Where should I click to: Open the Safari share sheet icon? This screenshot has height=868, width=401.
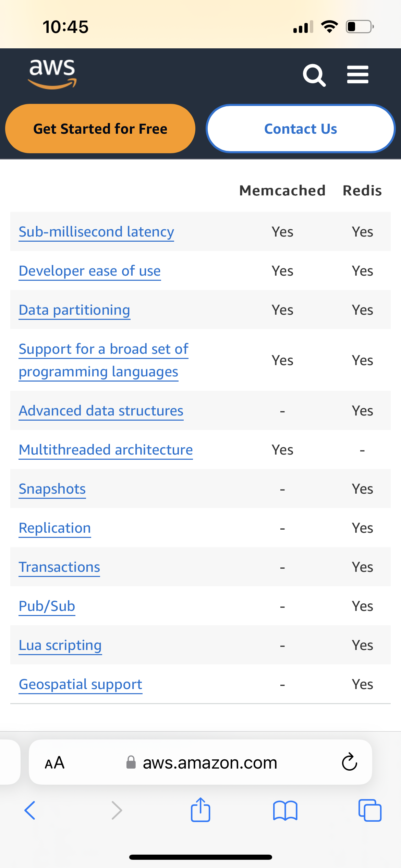point(200,810)
